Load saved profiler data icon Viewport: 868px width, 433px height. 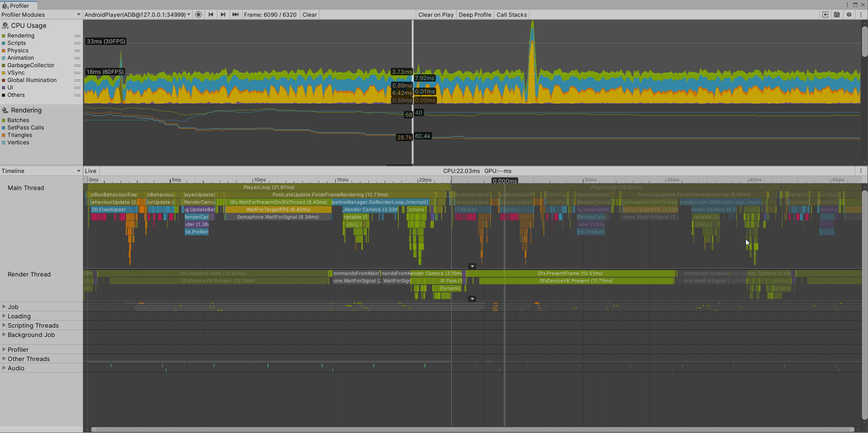[825, 14]
